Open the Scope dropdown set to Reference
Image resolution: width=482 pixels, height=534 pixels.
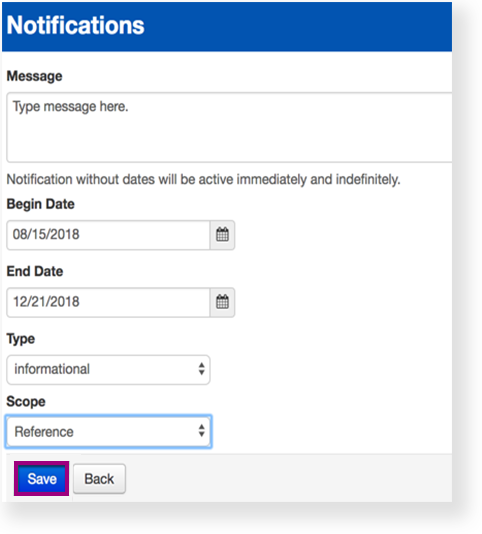coord(108,432)
